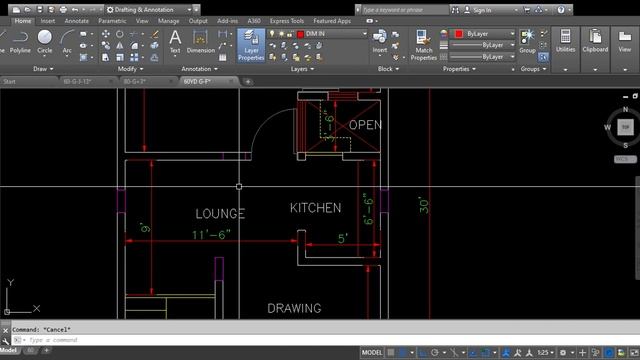The width and height of the screenshot is (640, 360).
Task: Click the Match Properties tool
Action: 424,45
